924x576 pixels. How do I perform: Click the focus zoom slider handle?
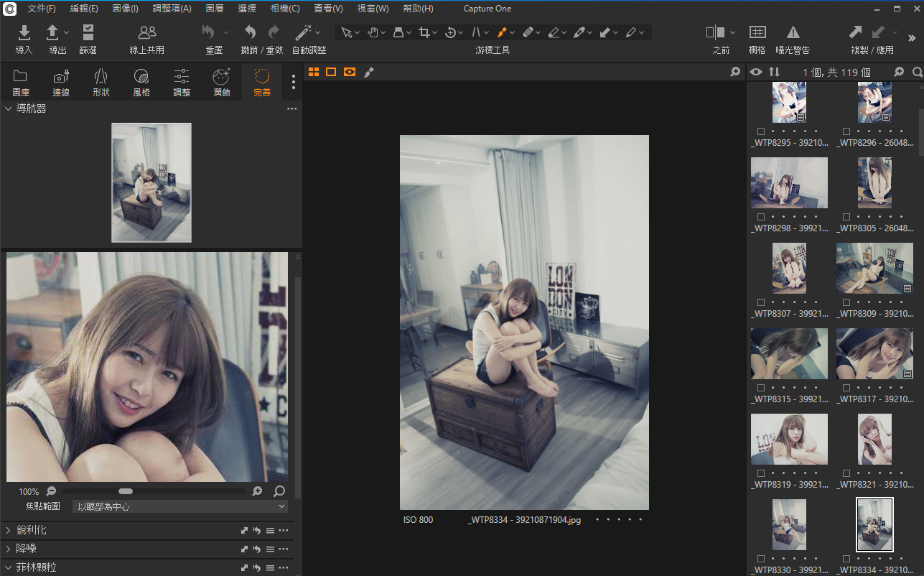pos(126,491)
